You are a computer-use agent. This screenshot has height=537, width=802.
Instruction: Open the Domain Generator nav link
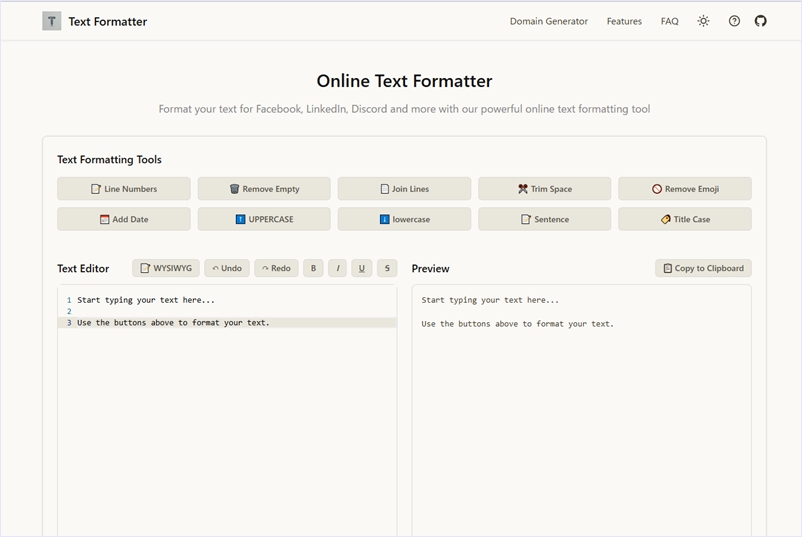tap(548, 21)
